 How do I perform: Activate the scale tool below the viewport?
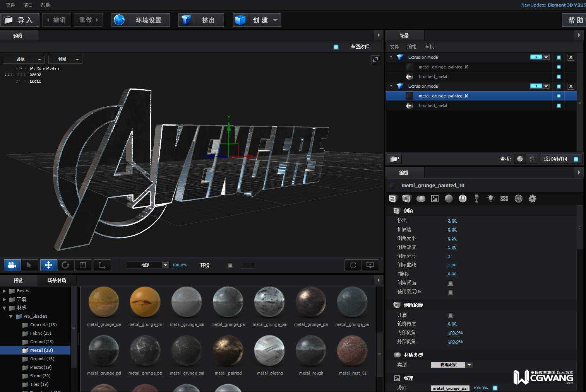click(x=83, y=265)
